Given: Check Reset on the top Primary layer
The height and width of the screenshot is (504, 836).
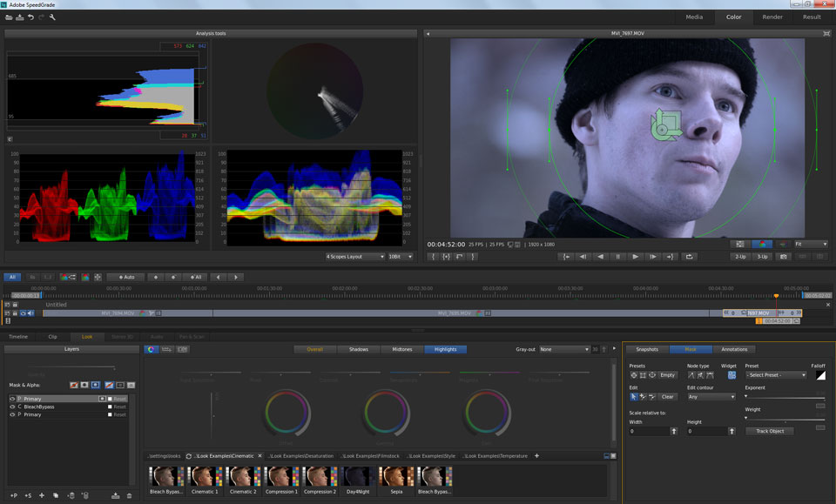Looking at the screenshot, I should click(x=110, y=398).
